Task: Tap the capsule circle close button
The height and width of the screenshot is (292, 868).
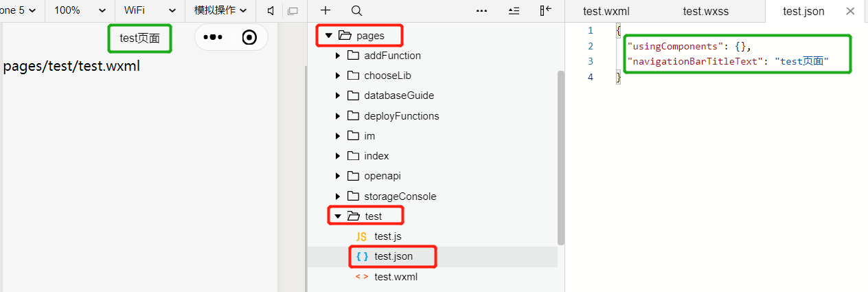Action: 250,37
